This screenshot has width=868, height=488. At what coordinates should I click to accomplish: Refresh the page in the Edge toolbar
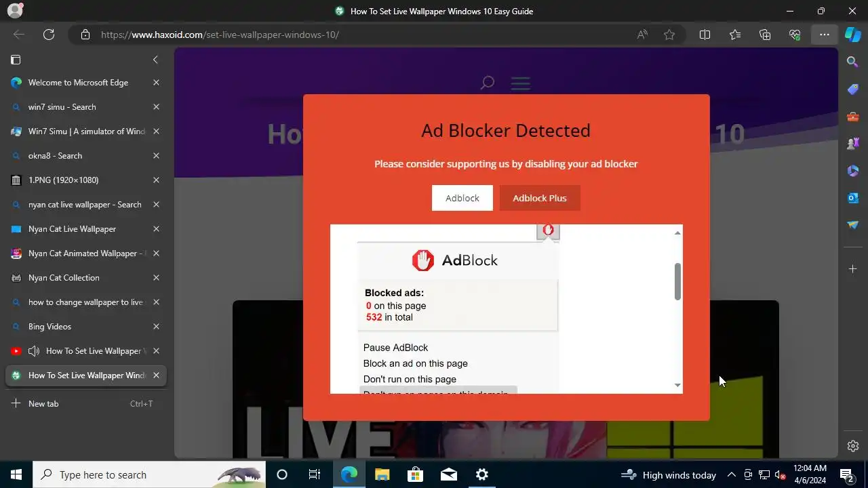point(49,35)
